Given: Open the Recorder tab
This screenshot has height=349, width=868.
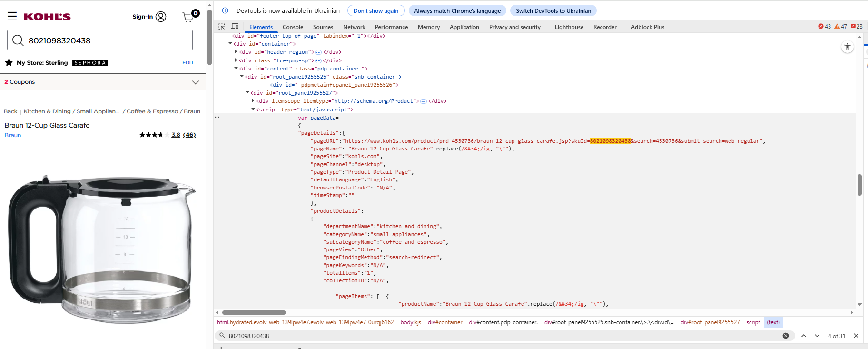Looking at the screenshot, I should 605,27.
